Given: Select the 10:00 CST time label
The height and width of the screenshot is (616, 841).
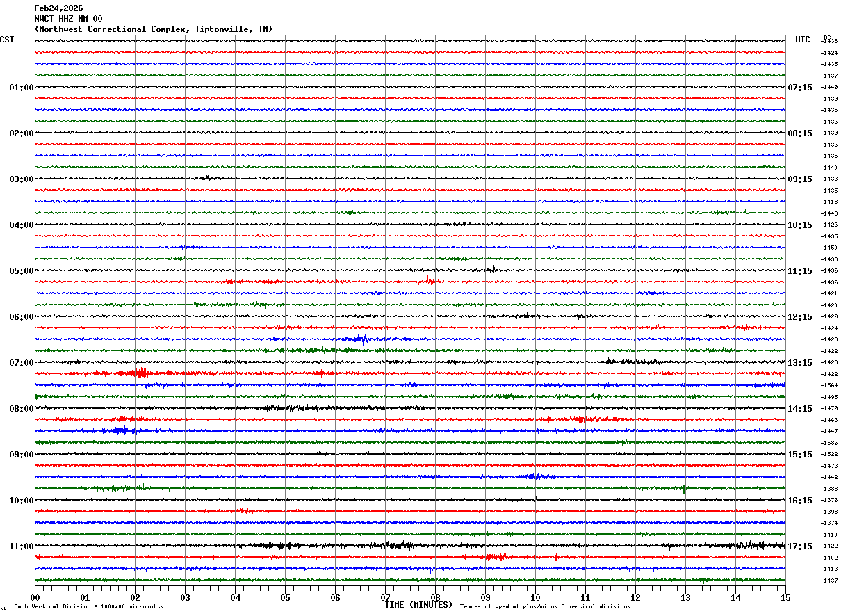Looking at the screenshot, I should (22, 501).
